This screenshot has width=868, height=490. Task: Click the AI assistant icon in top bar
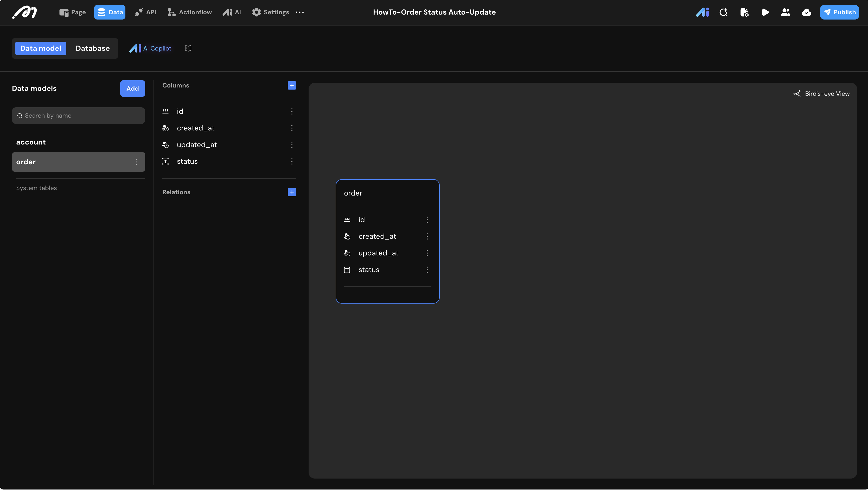[702, 12]
